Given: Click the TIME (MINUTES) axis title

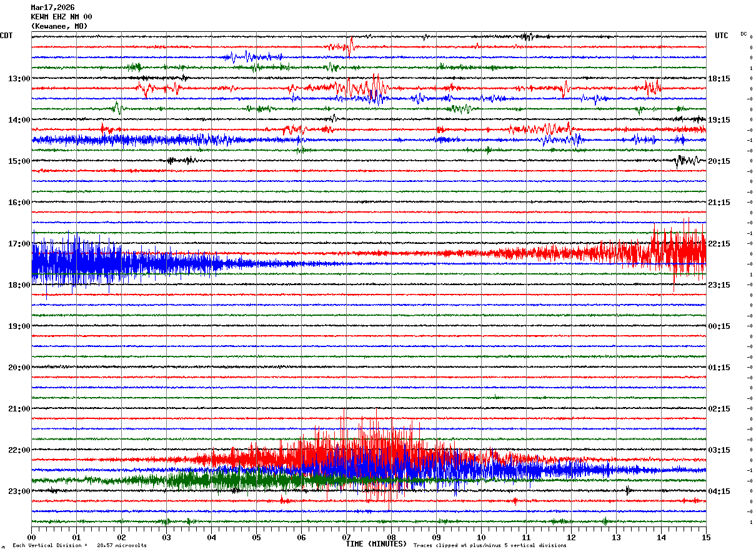Looking at the screenshot, I should [376, 544].
